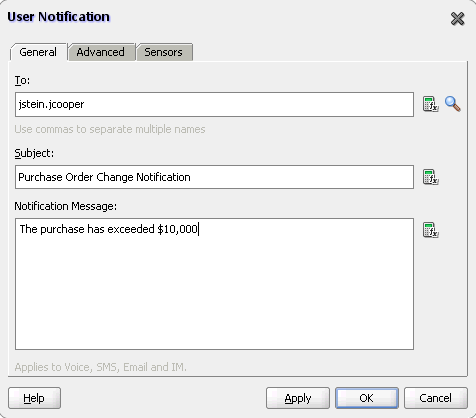Apply the notification settings
The height and width of the screenshot is (418, 476).
tap(298, 398)
